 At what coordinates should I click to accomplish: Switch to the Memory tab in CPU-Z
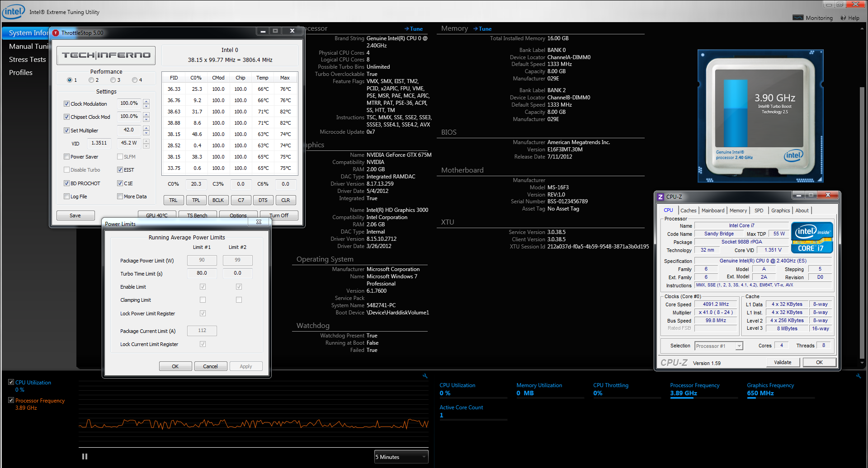click(x=738, y=211)
